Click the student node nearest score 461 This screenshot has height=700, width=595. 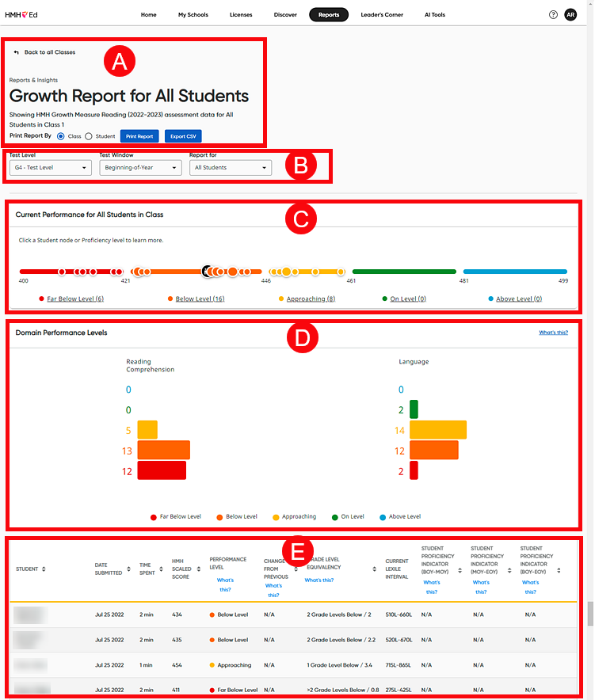coord(341,272)
